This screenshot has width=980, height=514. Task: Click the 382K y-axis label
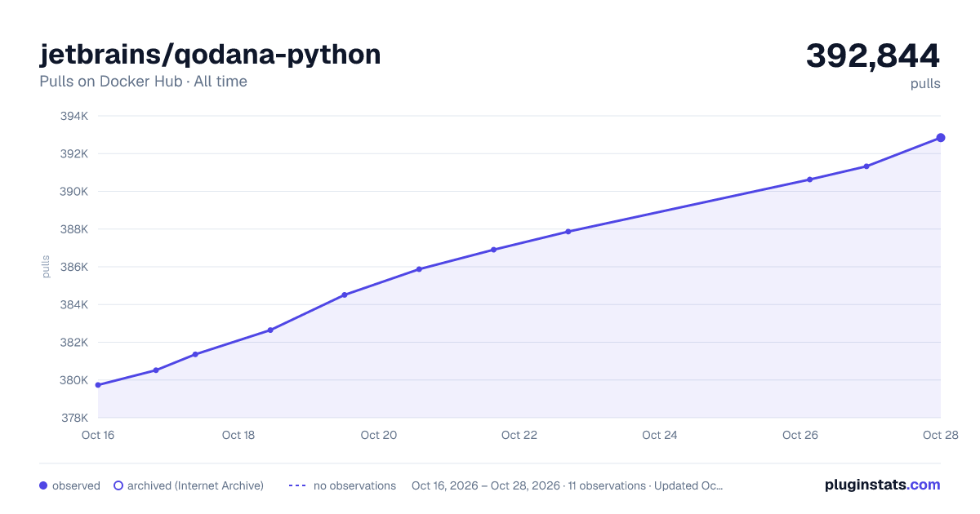(73, 342)
